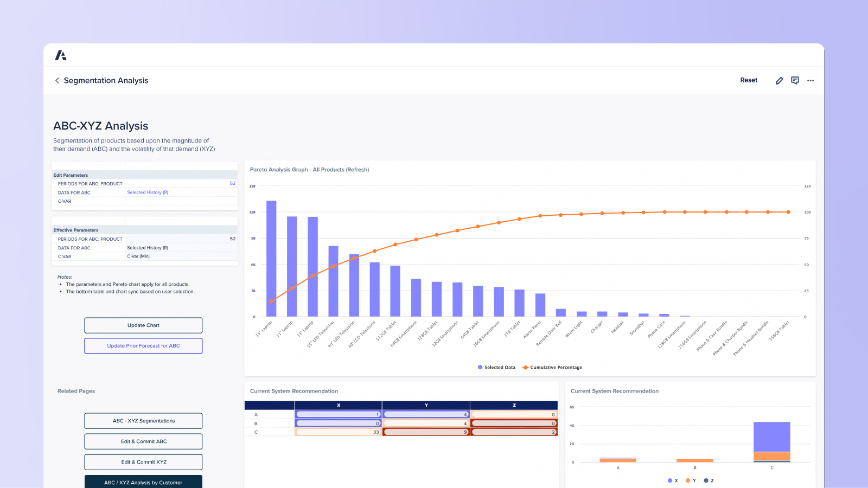The image size is (868, 488).
Task: Click the Anaplan logo
Action: [61, 55]
